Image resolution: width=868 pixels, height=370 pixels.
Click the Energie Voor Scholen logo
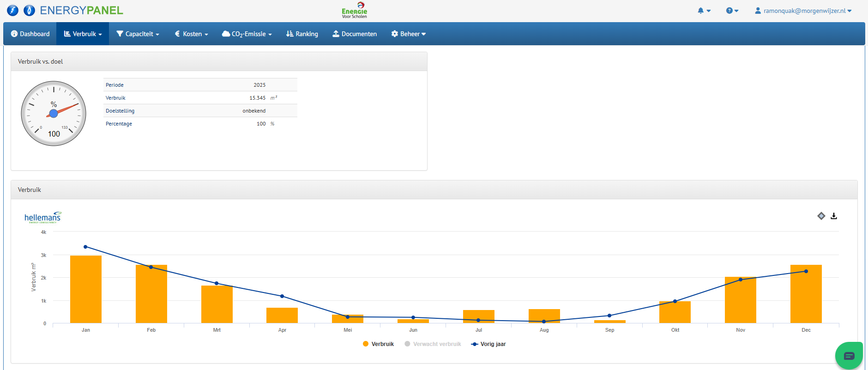coord(354,10)
